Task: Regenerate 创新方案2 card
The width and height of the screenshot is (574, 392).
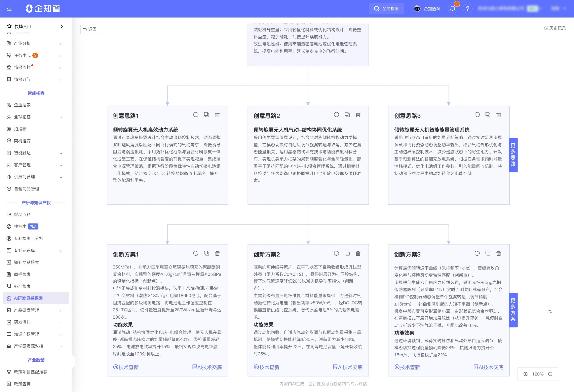Action: (x=336, y=253)
